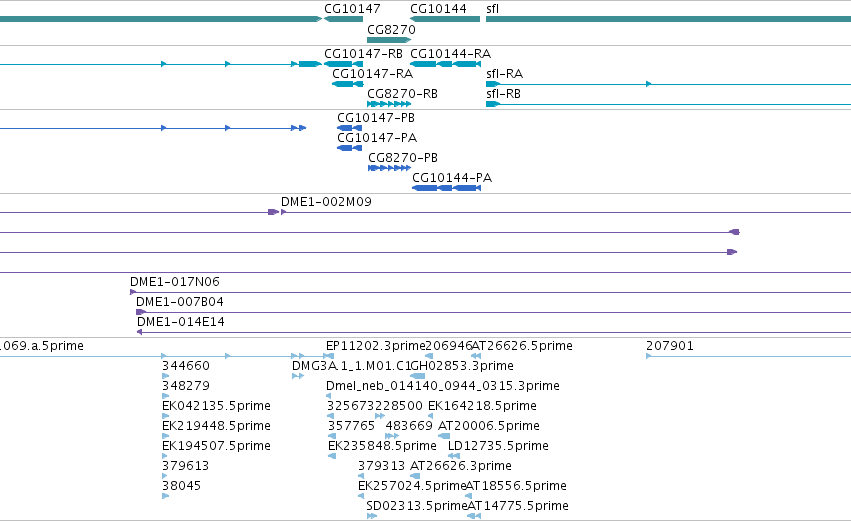851x521 pixels.
Task: Open EST label LD12735.5prime
Action: coord(498,446)
